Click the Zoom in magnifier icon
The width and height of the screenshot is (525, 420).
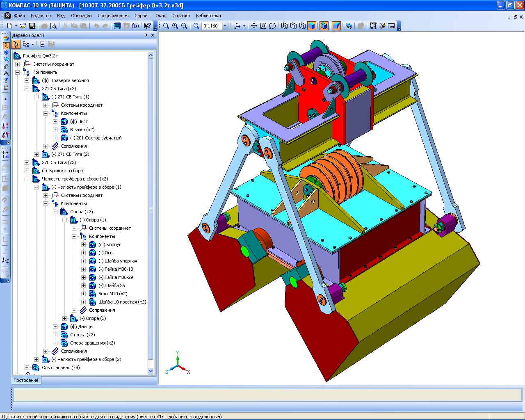175,26
